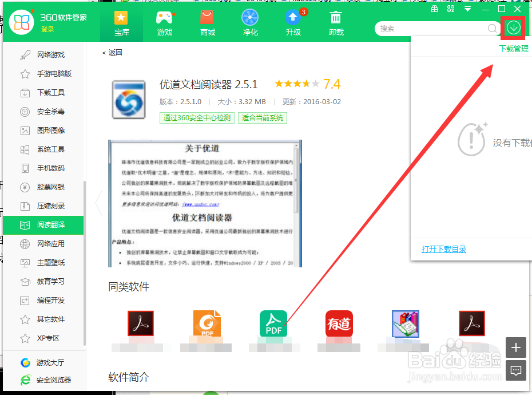Open the feedback chat bubble button

point(516,370)
